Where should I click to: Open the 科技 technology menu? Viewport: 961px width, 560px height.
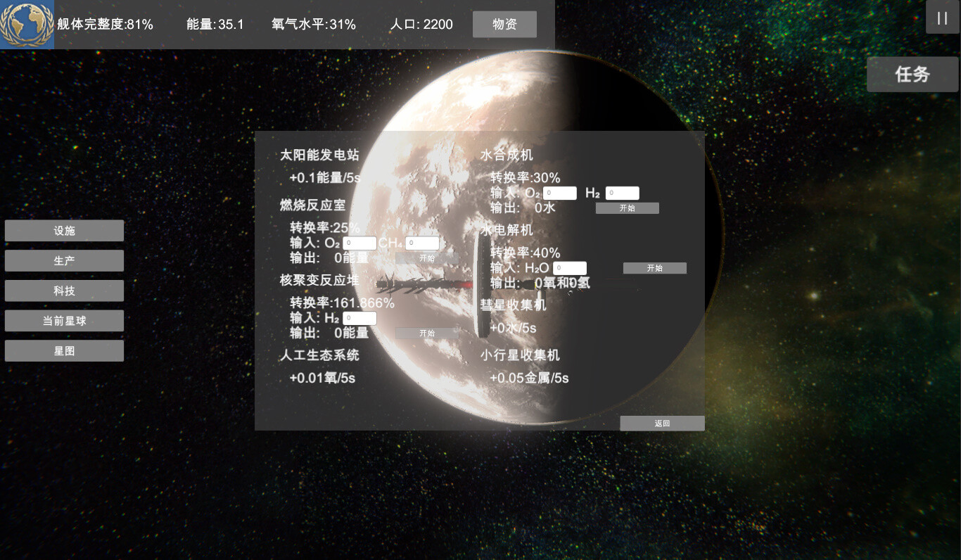tap(64, 291)
